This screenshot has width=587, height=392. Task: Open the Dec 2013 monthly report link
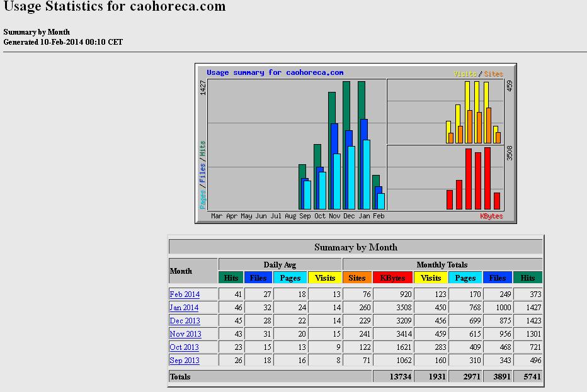pyautogui.click(x=185, y=321)
